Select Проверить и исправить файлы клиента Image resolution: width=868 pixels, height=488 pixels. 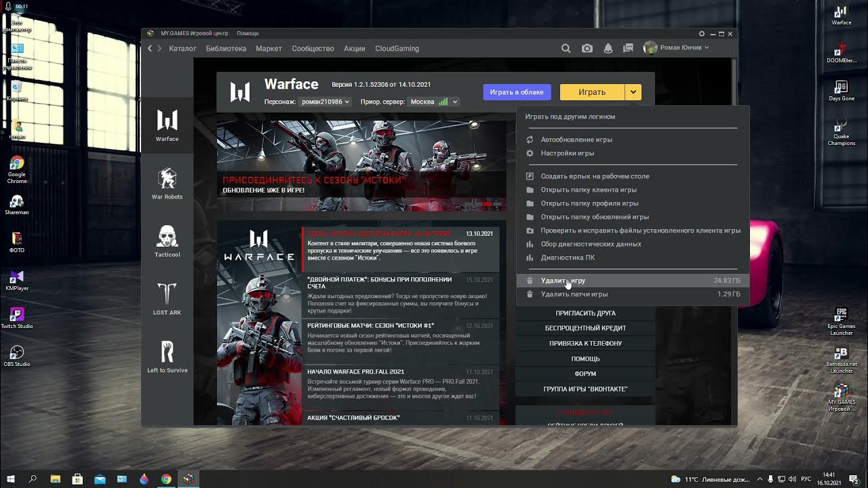tap(632, 230)
